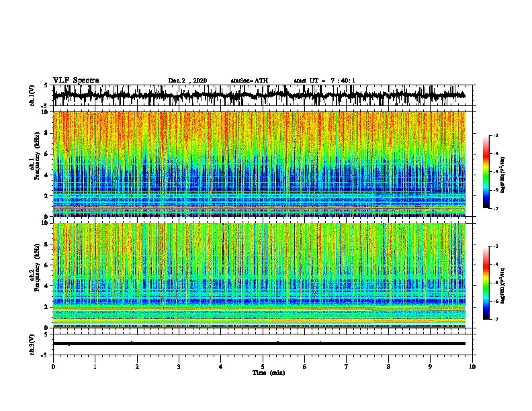Click the ch.1 colorbar log(PSD) unit label
The height and width of the screenshot is (411, 532).
pyautogui.click(x=503, y=175)
